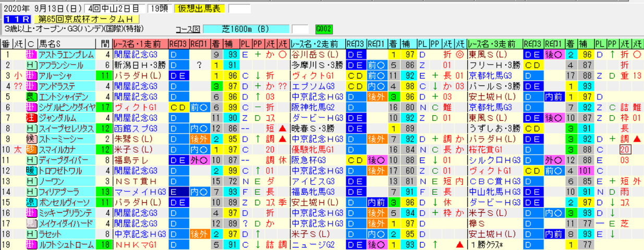Screen dimensions: 644x250
Task: Click the レース名・3走前 column header
Action: click(x=494, y=44)
